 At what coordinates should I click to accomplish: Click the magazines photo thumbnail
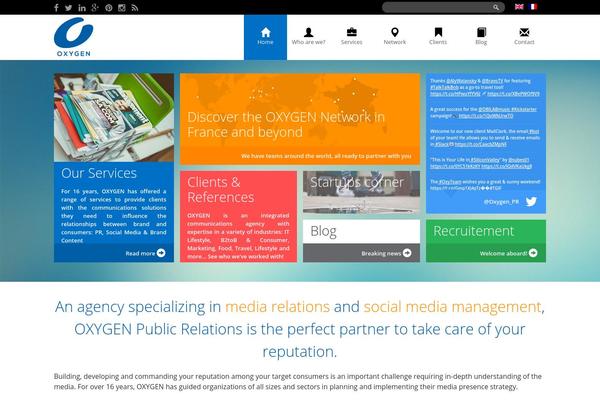pyautogui.click(x=114, y=118)
